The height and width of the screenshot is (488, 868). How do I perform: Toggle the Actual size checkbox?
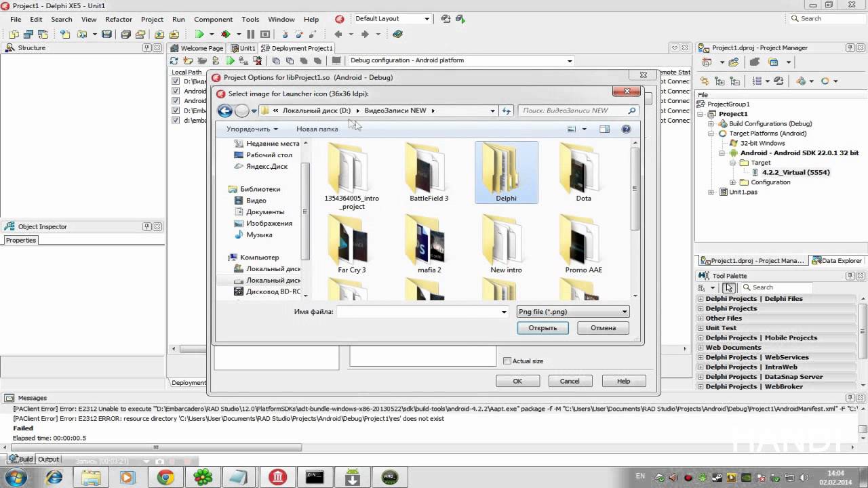click(507, 361)
